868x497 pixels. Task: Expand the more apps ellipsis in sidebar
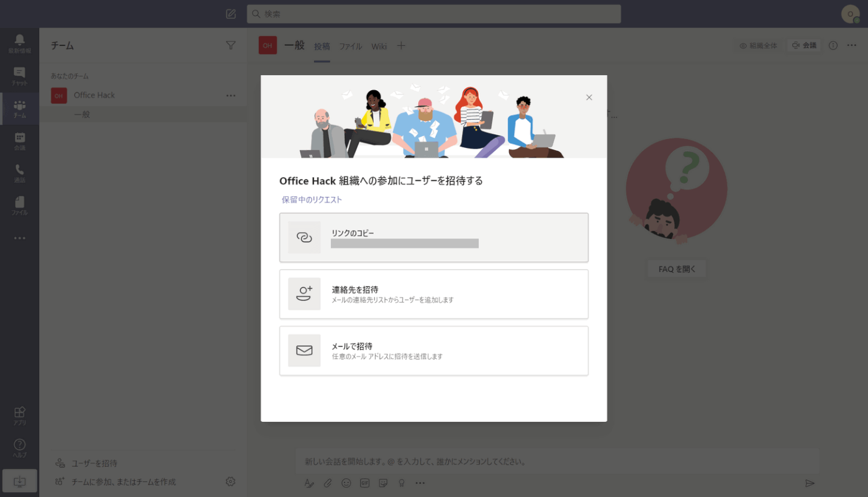tap(19, 238)
